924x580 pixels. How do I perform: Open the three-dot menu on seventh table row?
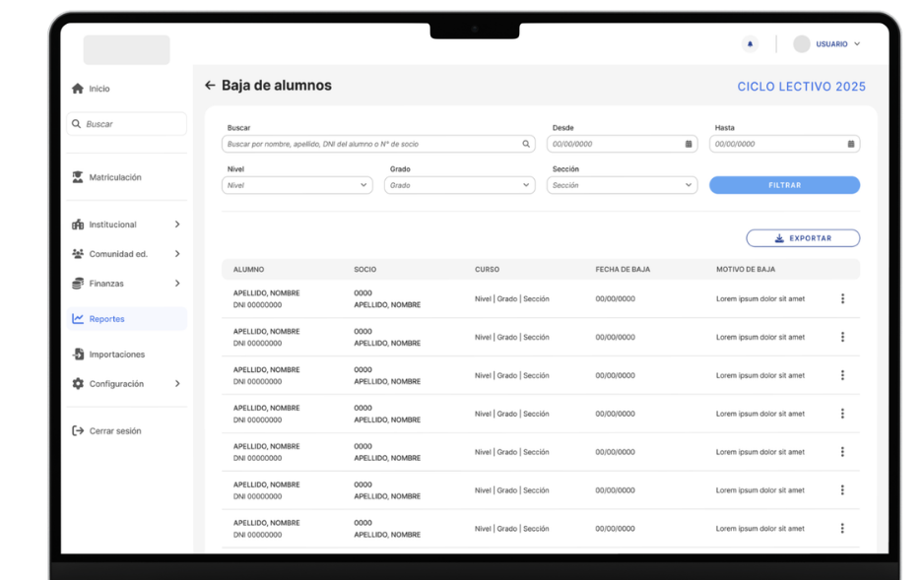pos(842,528)
